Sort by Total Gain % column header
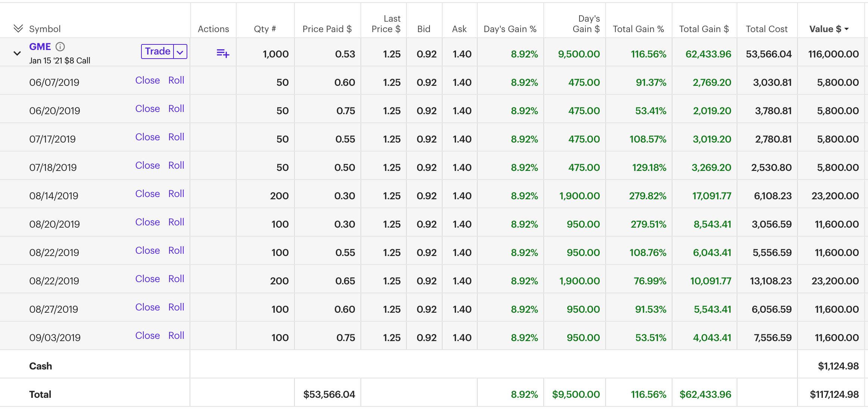The width and height of the screenshot is (868, 409). point(638,29)
